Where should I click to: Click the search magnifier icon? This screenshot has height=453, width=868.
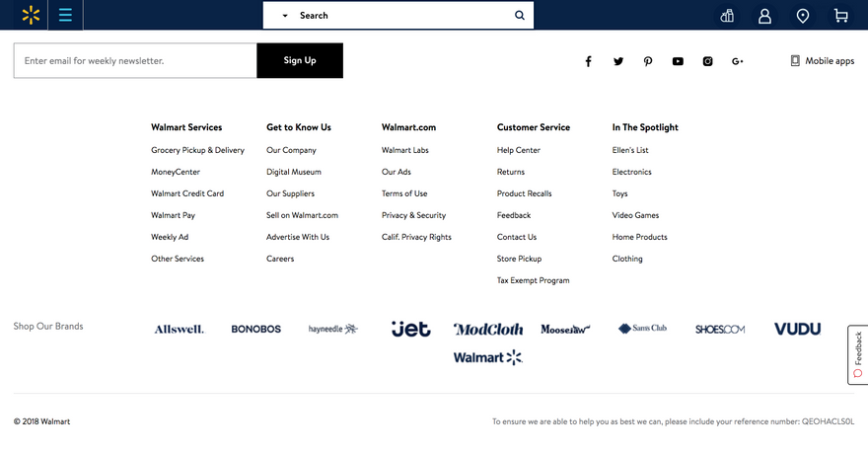[519, 16]
